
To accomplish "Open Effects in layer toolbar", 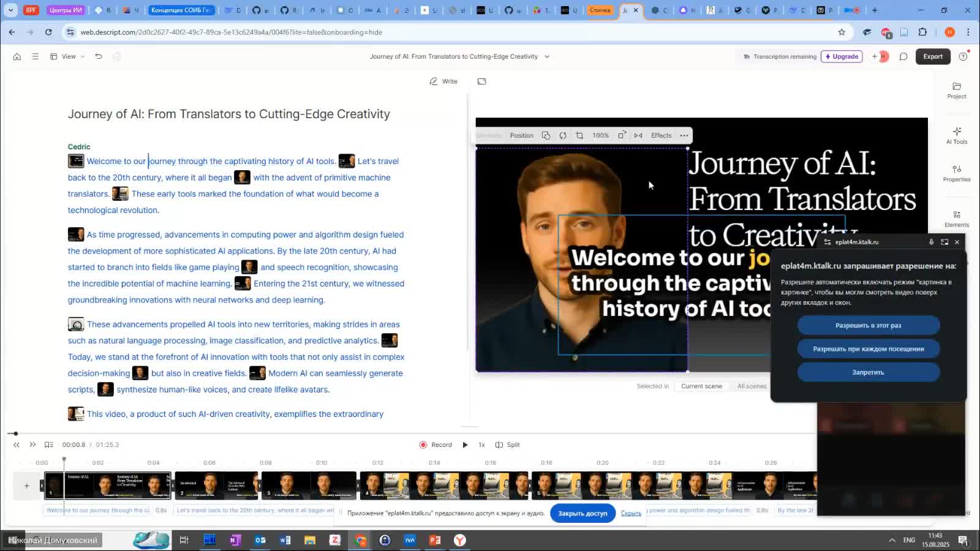I will [x=661, y=135].
